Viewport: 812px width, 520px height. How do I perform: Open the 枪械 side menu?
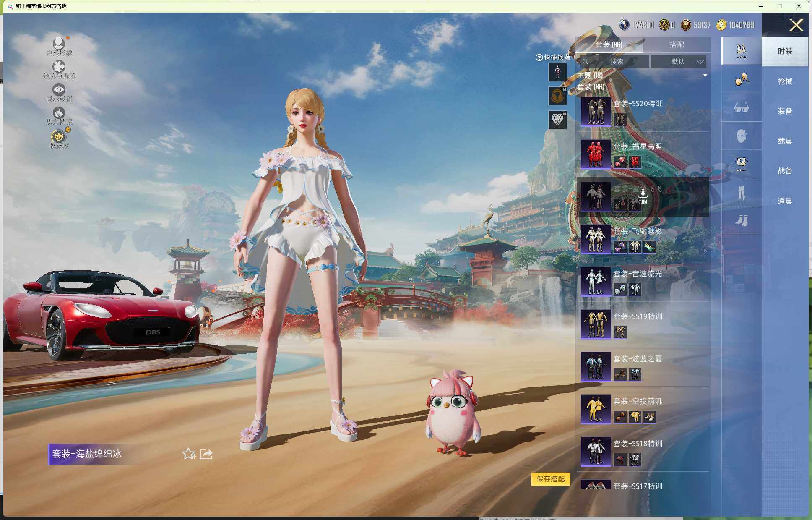tap(784, 81)
